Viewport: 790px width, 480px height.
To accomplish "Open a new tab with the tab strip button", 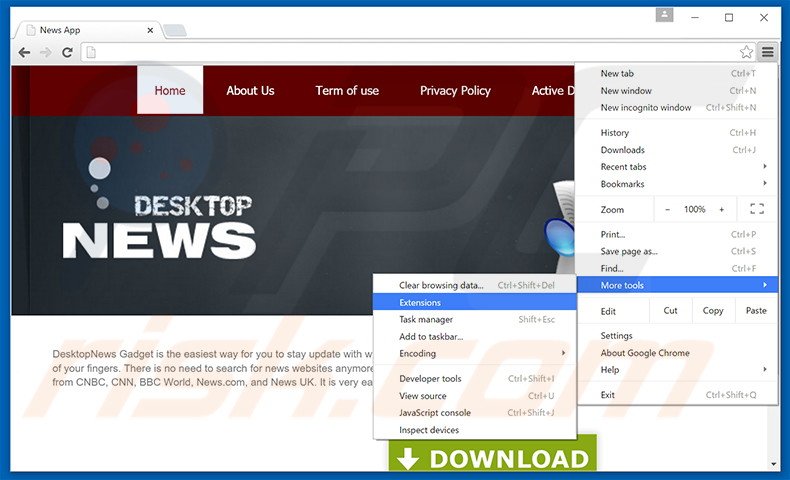I will pyautogui.click(x=175, y=31).
